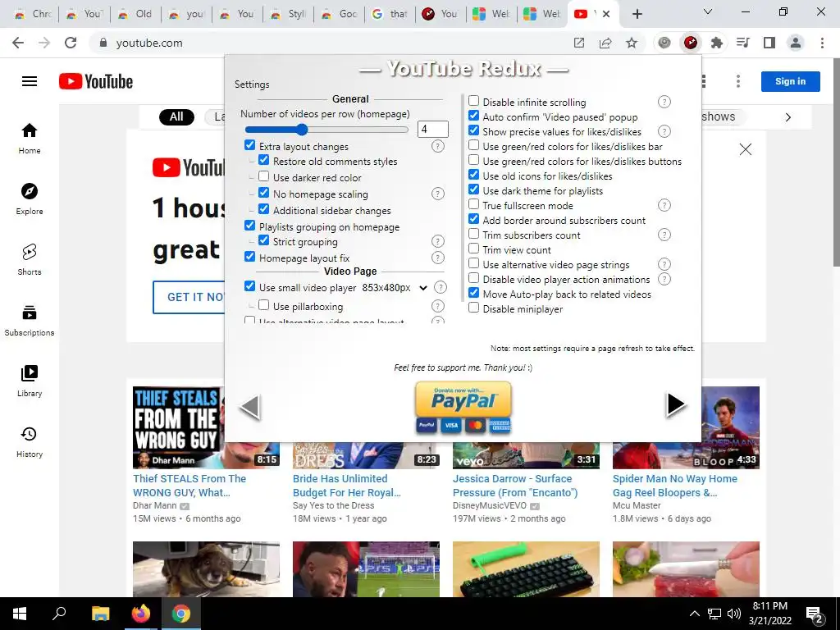Viewport: 840px width, 630px height.
Task: Open the Windows Start menu
Action: pos(20,614)
